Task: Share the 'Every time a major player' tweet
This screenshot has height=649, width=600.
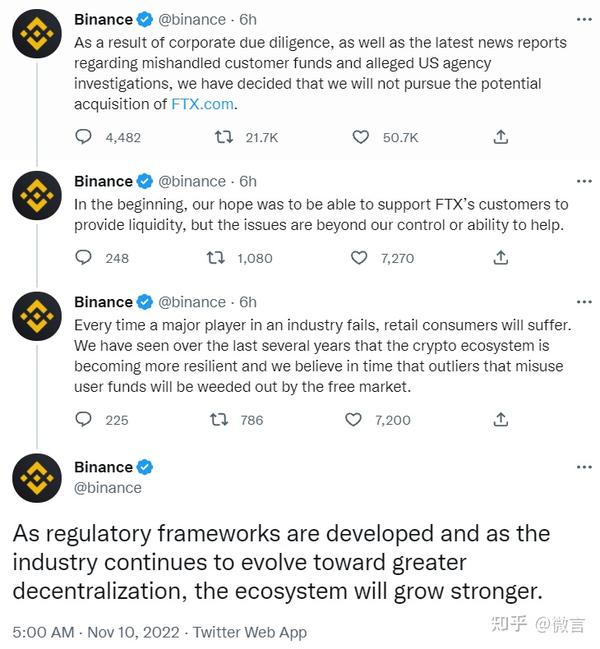Action: click(502, 420)
